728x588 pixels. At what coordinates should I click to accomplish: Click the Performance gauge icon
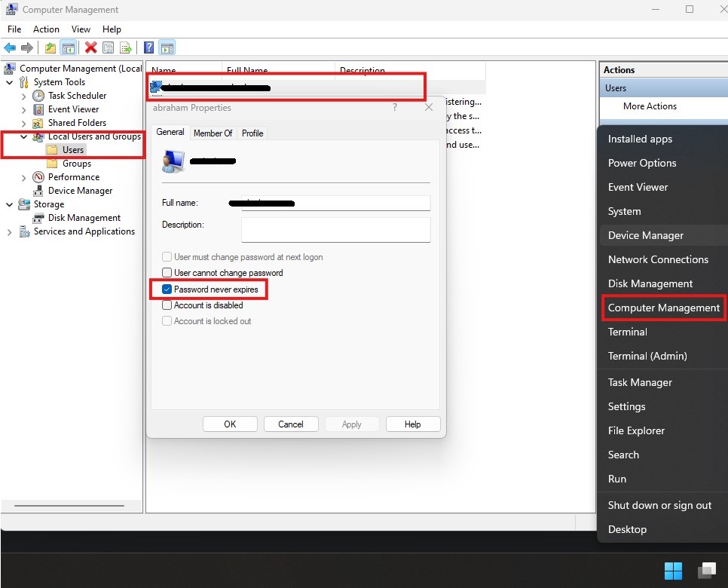tap(38, 177)
